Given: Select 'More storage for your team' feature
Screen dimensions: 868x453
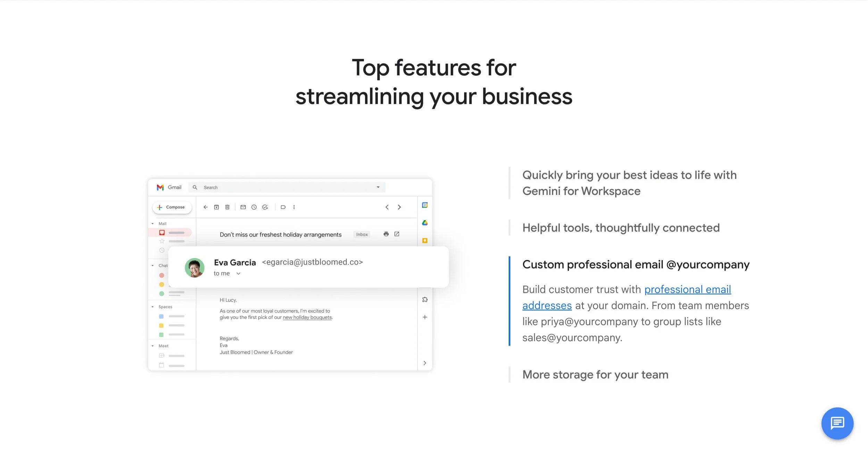Looking at the screenshot, I should (595, 375).
